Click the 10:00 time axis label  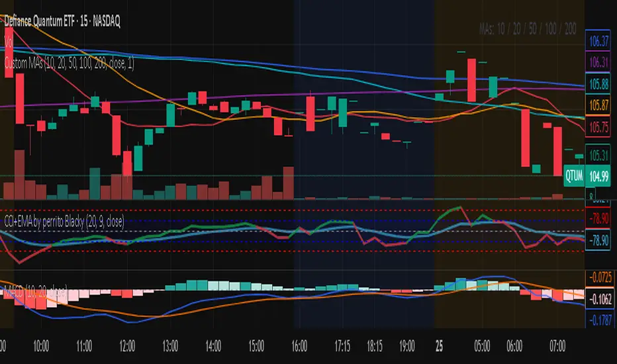point(41,346)
